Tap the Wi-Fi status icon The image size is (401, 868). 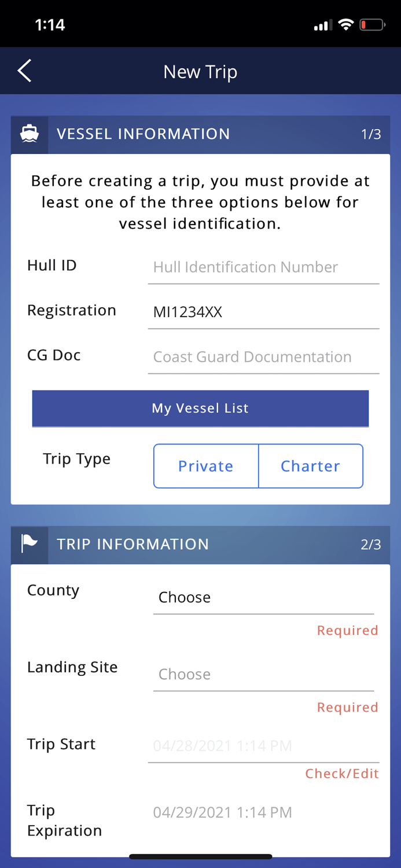click(346, 25)
